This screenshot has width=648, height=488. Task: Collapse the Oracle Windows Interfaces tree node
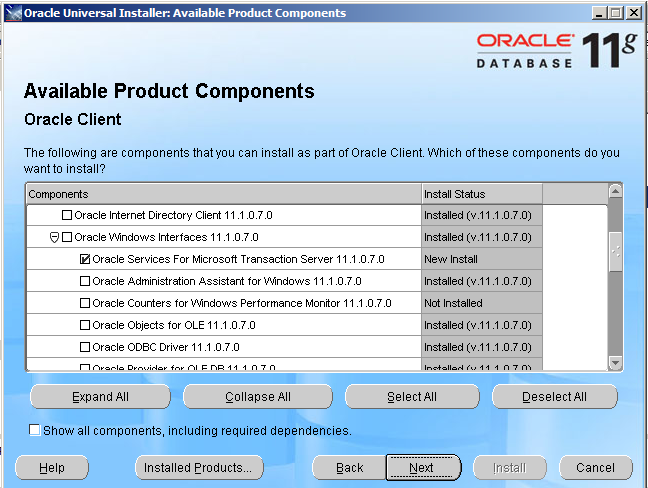(54, 238)
